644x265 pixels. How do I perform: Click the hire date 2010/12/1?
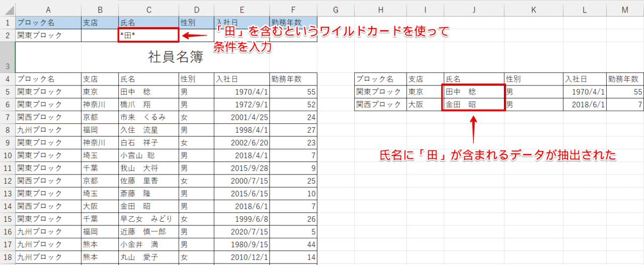pyautogui.click(x=242, y=256)
